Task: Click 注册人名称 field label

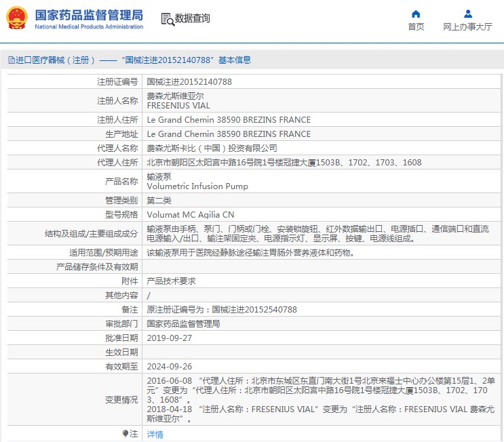Action: pyautogui.click(x=117, y=101)
